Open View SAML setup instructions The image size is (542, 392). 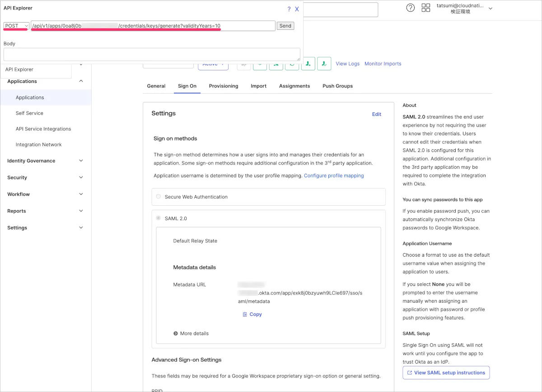(446, 373)
